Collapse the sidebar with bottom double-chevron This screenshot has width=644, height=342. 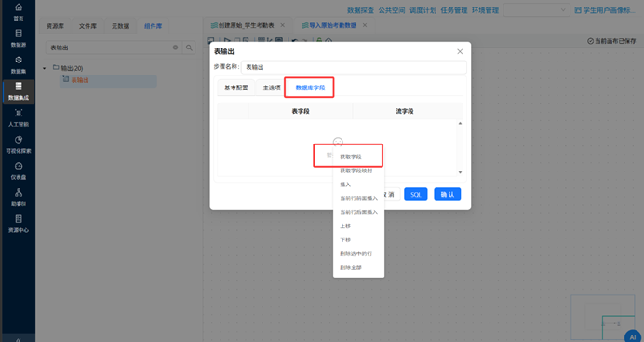[19, 339]
